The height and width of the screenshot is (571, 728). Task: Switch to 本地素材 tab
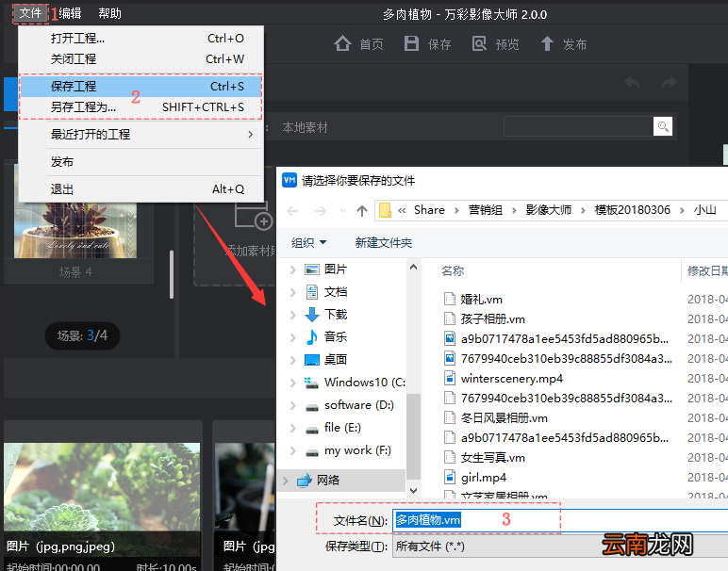[305, 127]
